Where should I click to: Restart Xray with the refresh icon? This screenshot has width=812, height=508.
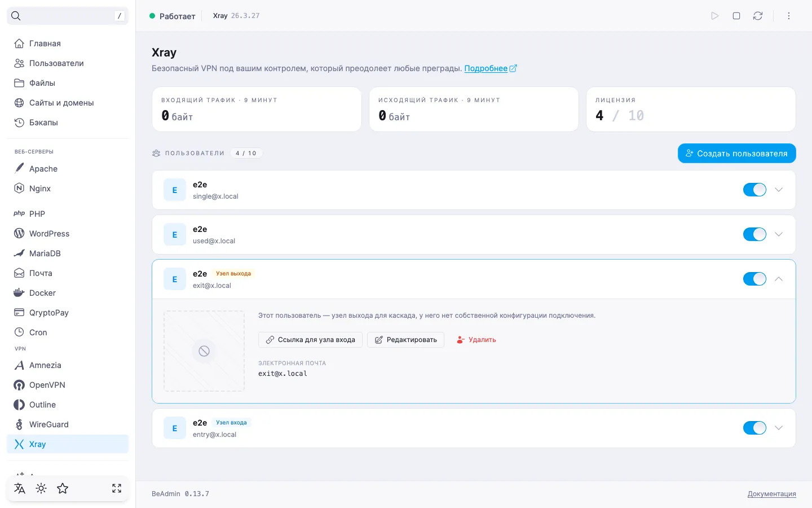[x=758, y=16]
